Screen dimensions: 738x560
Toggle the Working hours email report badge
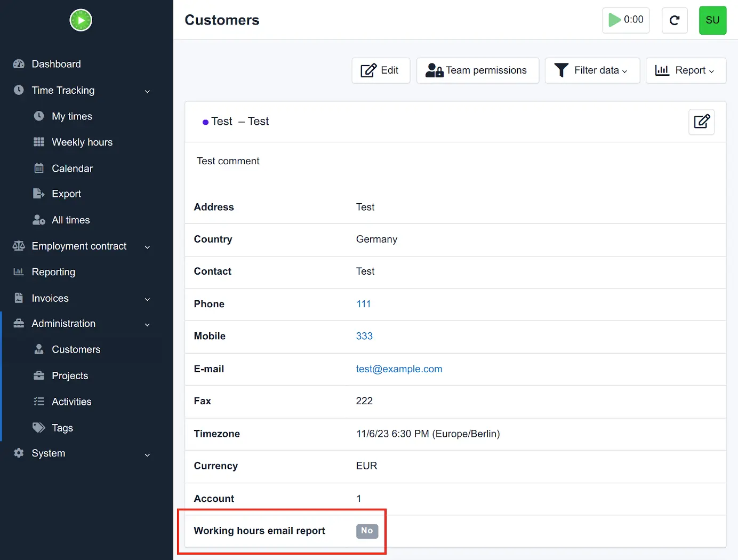pyautogui.click(x=367, y=531)
